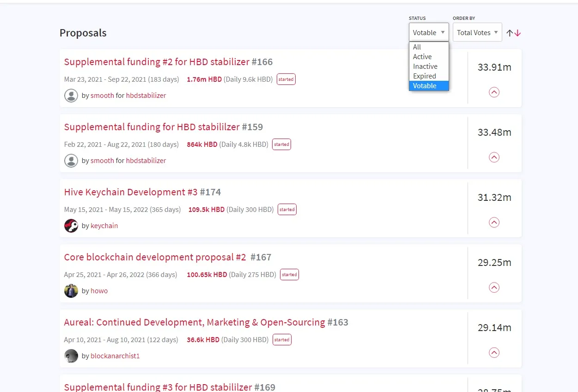Open Core blockchain development proposal #2
This screenshot has width=578, height=392.
coord(155,257)
